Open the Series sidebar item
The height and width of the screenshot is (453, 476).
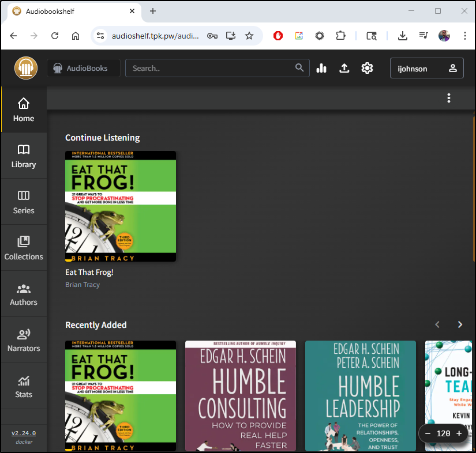pos(24,202)
